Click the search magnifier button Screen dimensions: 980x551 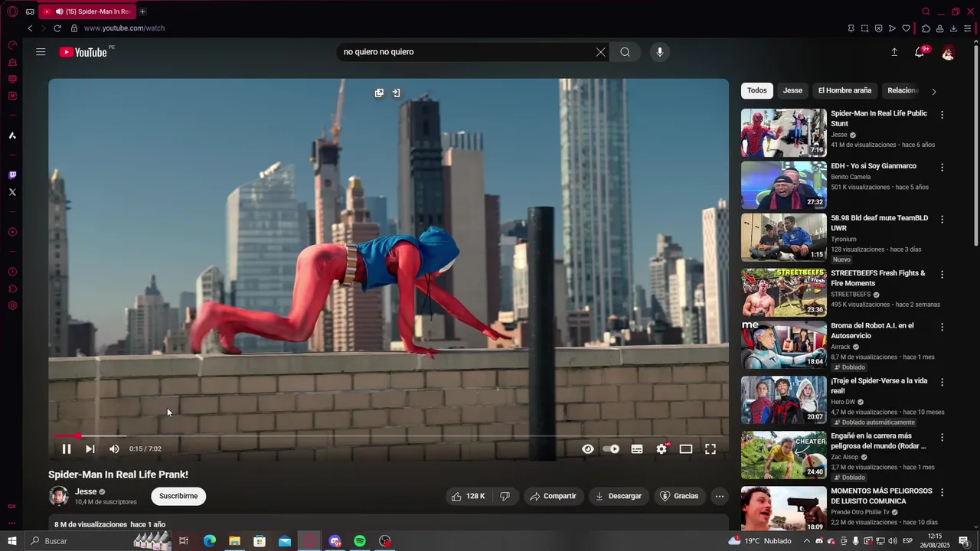click(x=625, y=52)
